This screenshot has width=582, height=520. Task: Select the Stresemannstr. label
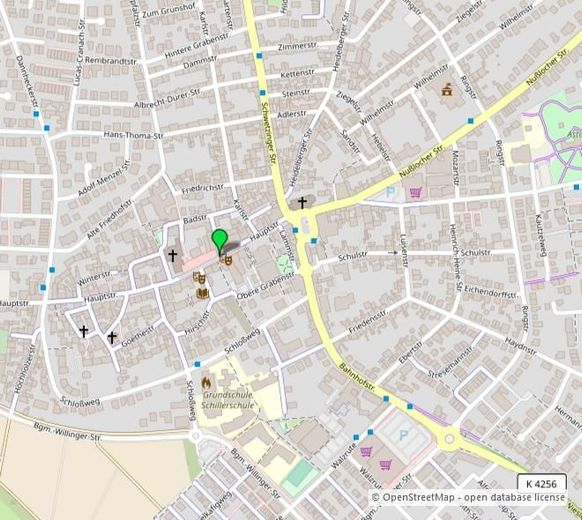pyautogui.click(x=451, y=362)
